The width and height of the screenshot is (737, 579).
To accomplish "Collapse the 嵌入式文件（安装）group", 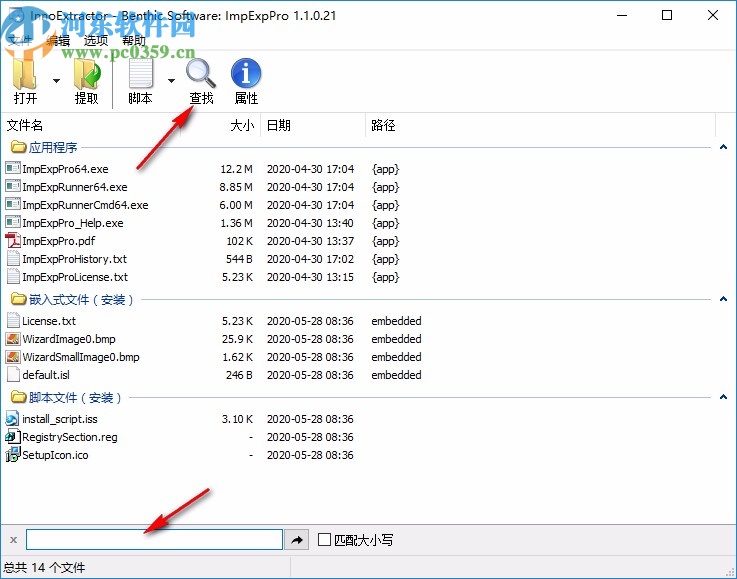I will (723, 299).
